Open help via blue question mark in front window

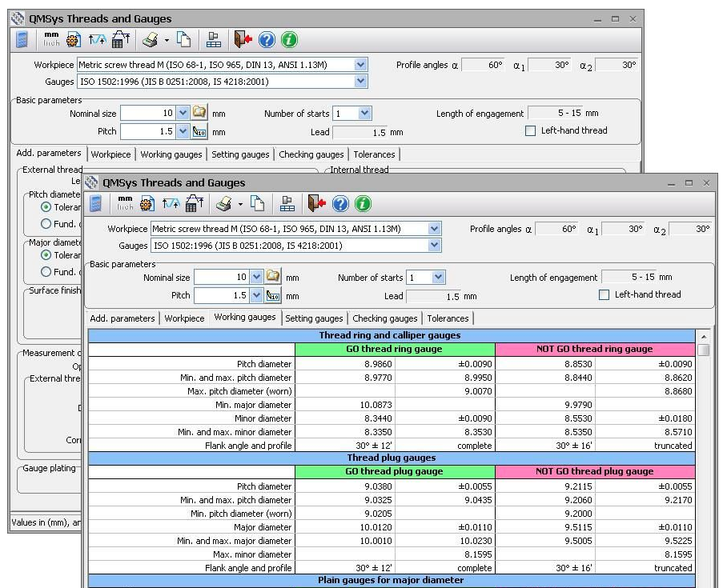click(x=340, y=204)
